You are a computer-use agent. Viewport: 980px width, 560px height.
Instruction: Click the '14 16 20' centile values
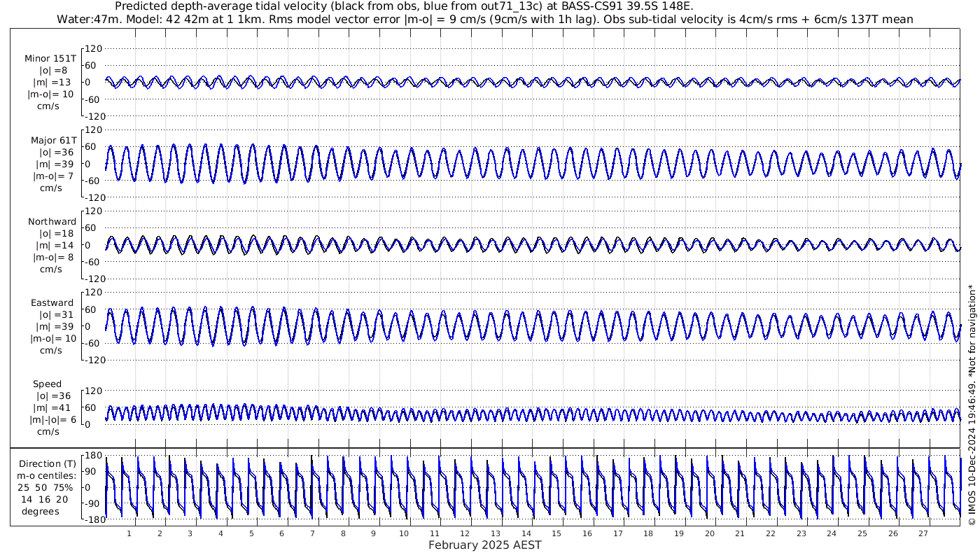[45, 499]
